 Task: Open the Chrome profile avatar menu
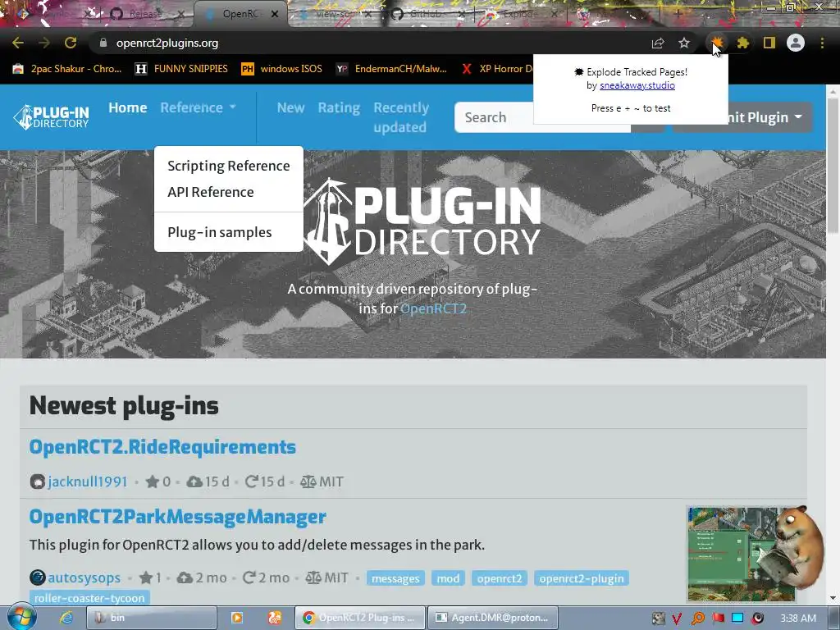coord(796,43)
